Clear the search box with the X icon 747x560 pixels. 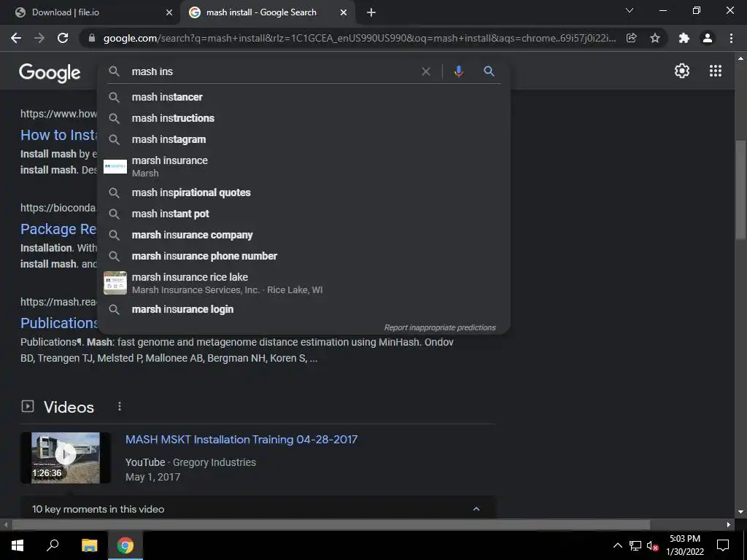tap(426, 71)
